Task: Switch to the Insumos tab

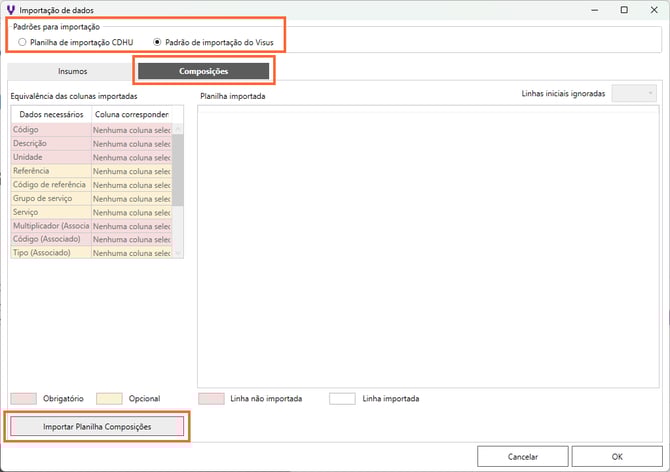Action: (72, 72)
